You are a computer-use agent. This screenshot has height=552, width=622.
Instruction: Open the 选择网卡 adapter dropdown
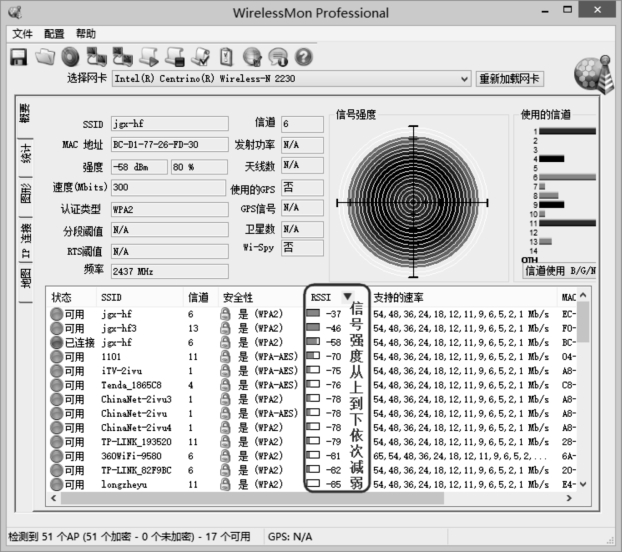pyautogui.click(x=464, y=79)
